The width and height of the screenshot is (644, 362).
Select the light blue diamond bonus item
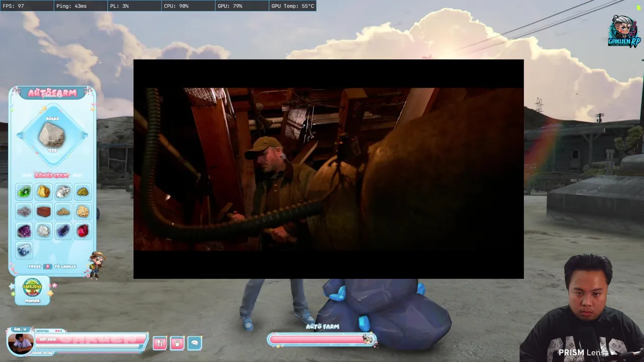pyautogui.click(x=24, y=250)
